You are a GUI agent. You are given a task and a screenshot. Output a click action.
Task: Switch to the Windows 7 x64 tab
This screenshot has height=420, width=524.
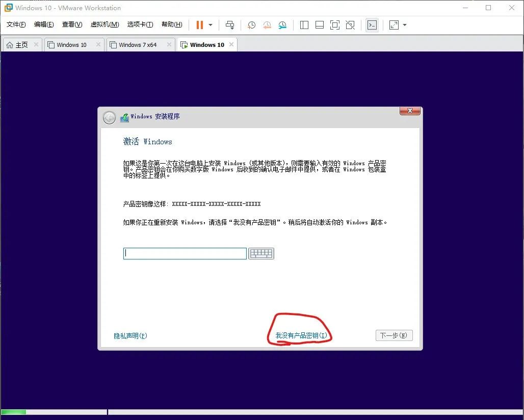pyautogui.click(x=138, y=44)
